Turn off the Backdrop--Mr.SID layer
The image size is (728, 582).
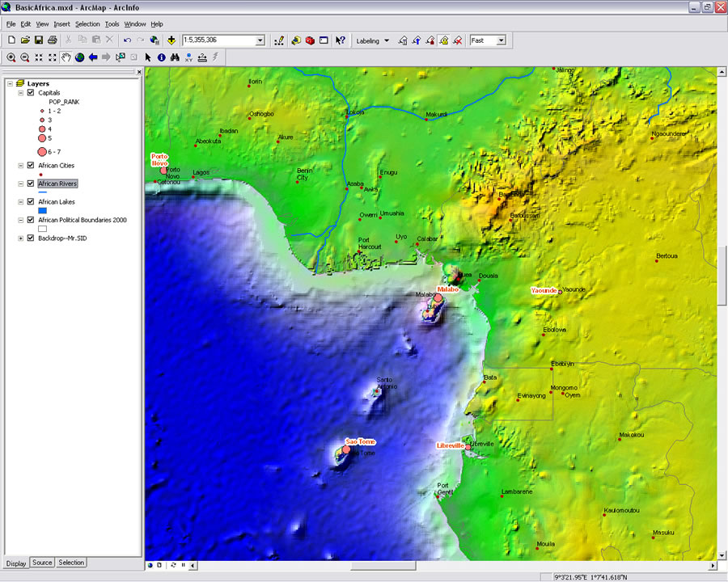coord(31,238)
